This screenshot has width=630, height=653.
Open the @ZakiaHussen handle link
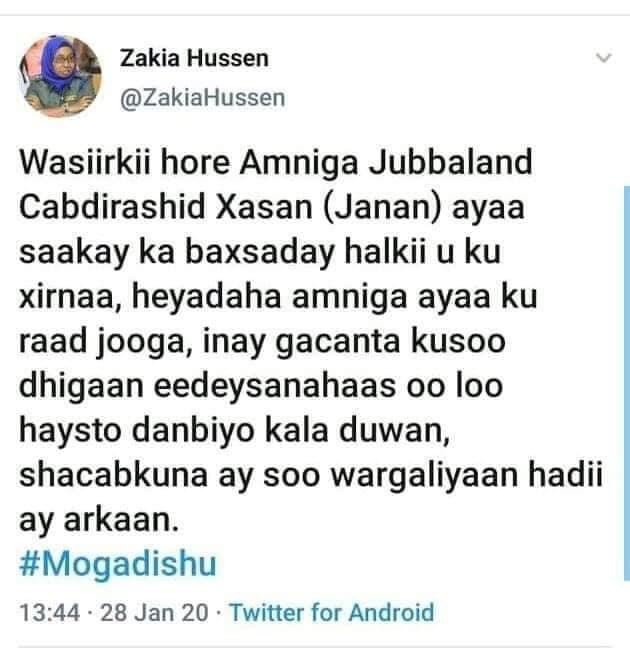(203, 98)
